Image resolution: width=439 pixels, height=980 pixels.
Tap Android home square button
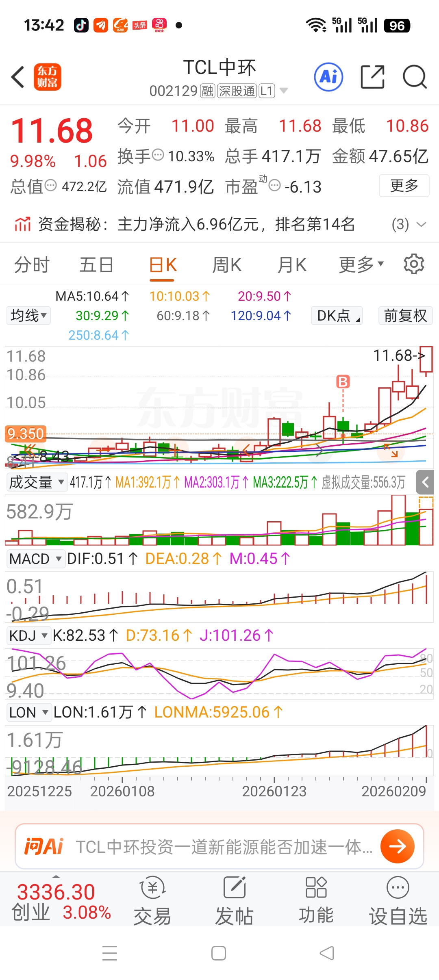tap(219, 953)
